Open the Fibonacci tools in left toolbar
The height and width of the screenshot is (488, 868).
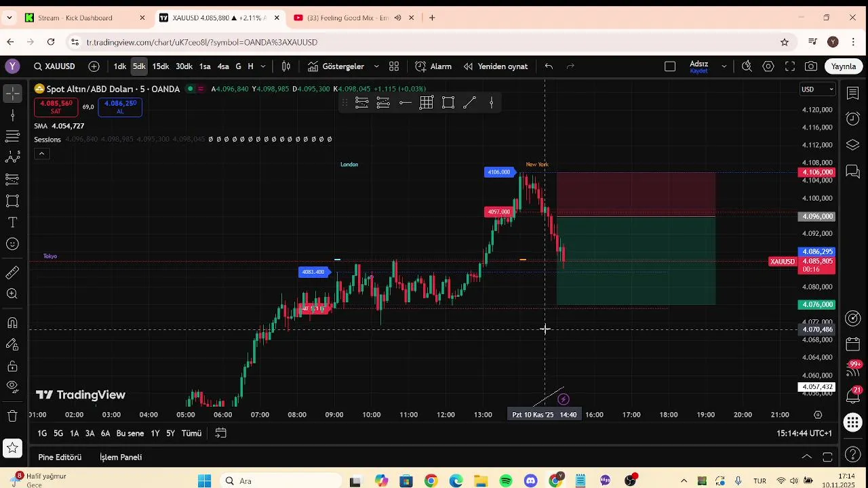click(x=12, y=136)
